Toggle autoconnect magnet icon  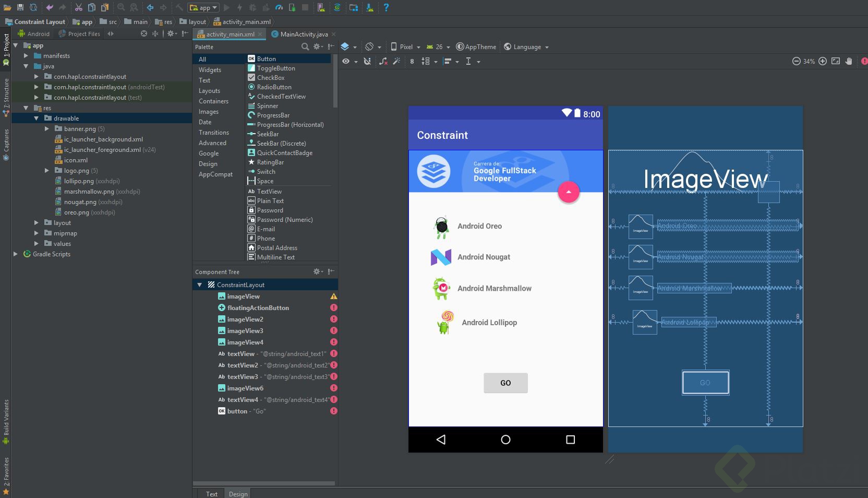367,62
